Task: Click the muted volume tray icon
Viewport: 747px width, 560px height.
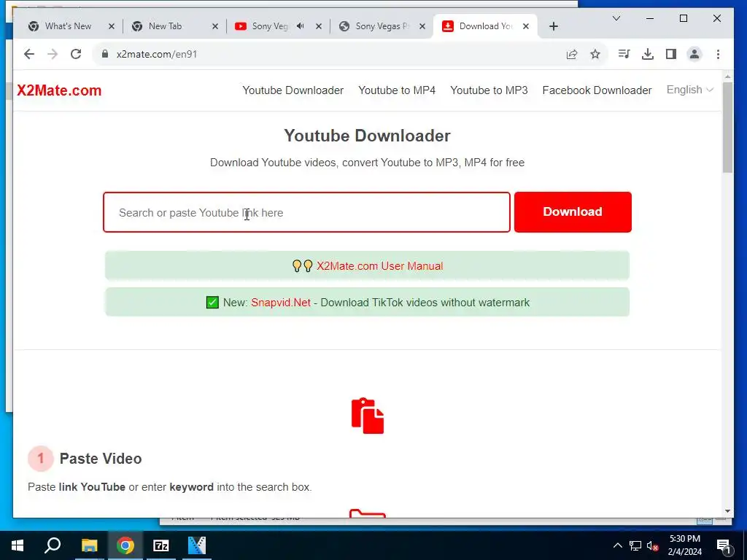Action: point(653,546)
